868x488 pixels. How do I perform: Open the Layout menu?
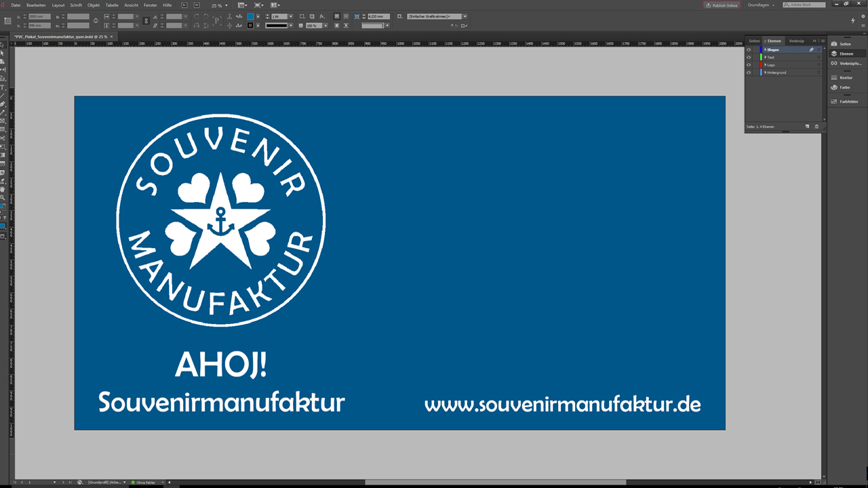coord(58,5)
